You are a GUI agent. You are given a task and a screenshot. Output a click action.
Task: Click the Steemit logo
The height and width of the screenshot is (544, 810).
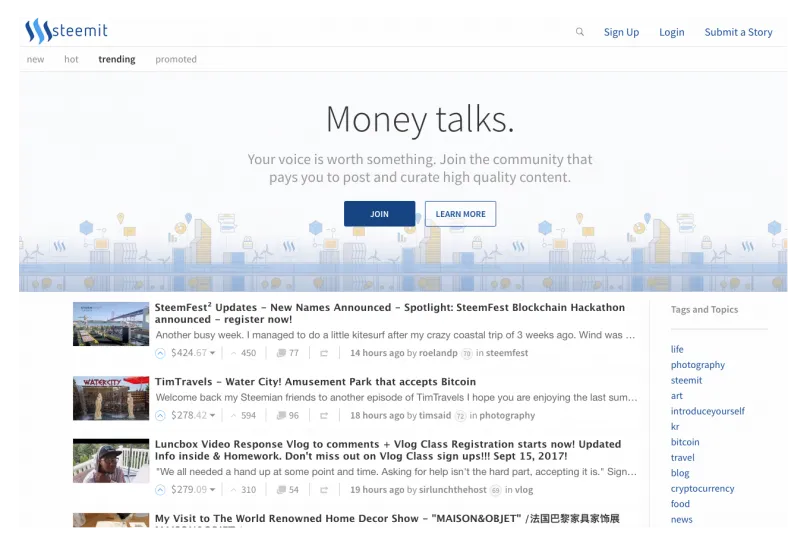tap(66, 31)
